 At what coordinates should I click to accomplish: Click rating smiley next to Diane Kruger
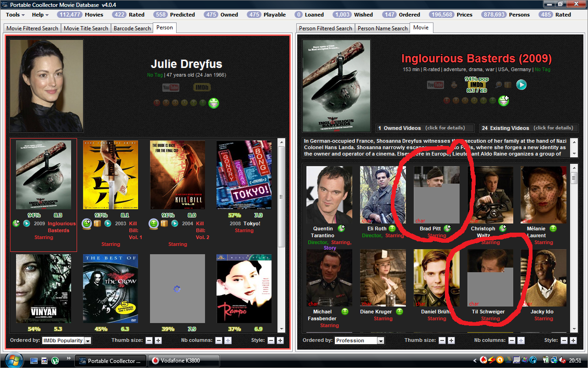(399, 312)
